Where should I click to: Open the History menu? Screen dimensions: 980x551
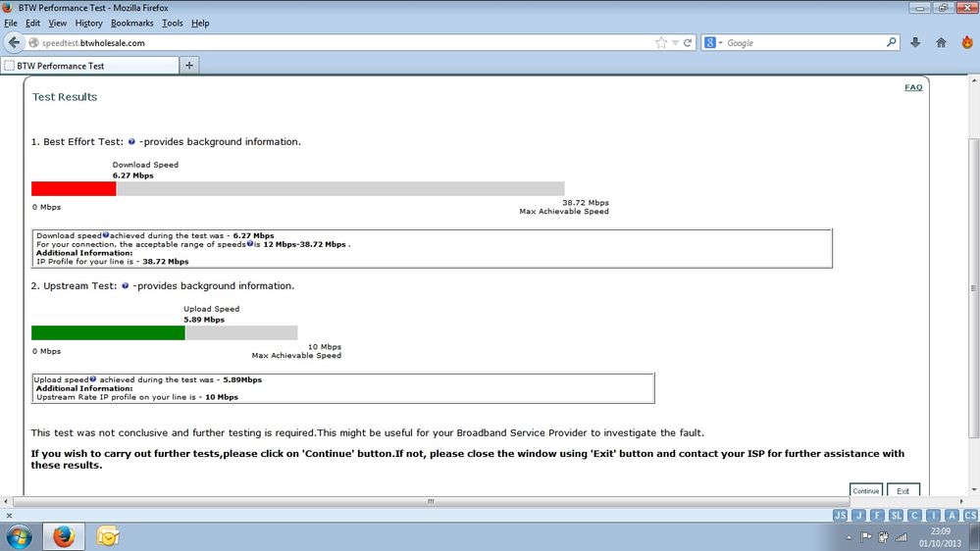88,24
